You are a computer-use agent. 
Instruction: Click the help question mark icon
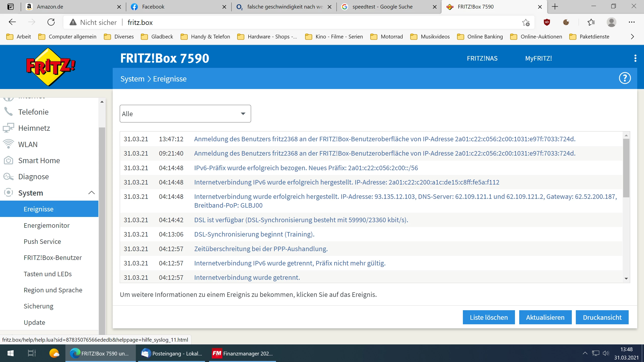point(625,78)
